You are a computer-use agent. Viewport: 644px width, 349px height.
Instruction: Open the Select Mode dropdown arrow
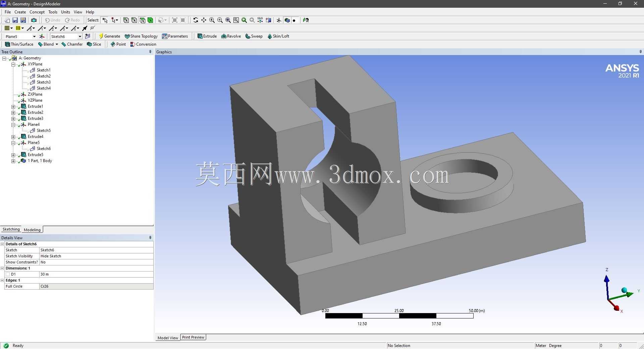tap(117, 20)
